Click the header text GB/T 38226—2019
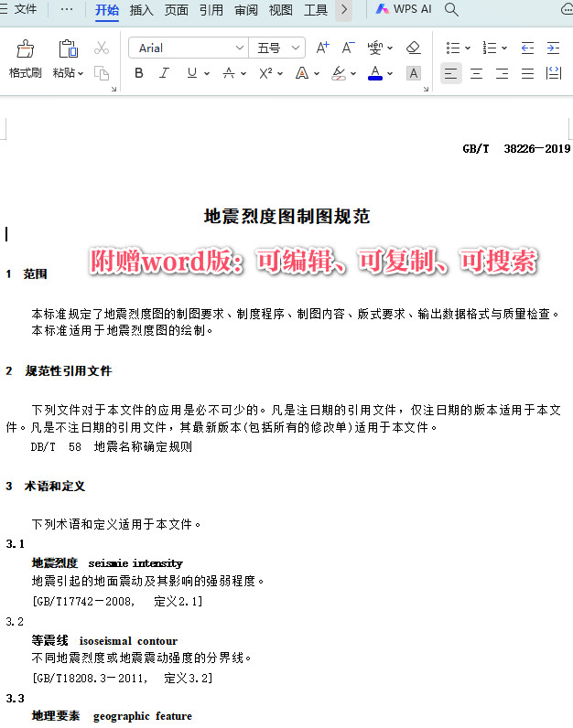 516,148
